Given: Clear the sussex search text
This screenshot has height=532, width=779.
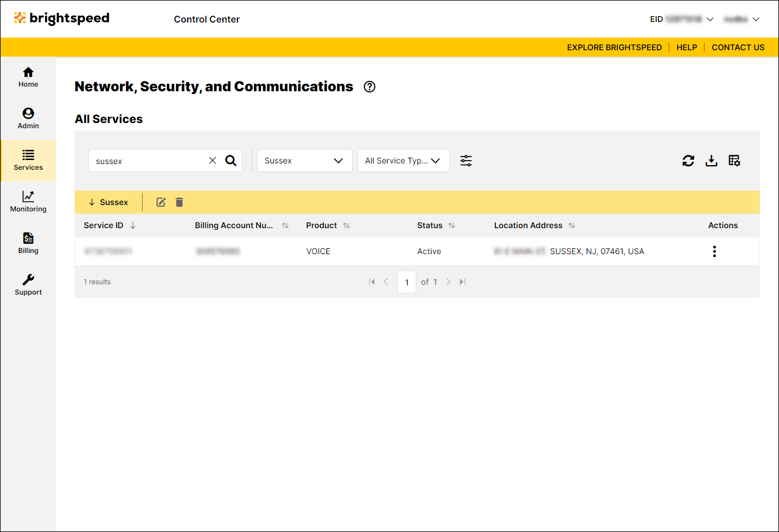Looking at the screenshot, I should point(213,161).
